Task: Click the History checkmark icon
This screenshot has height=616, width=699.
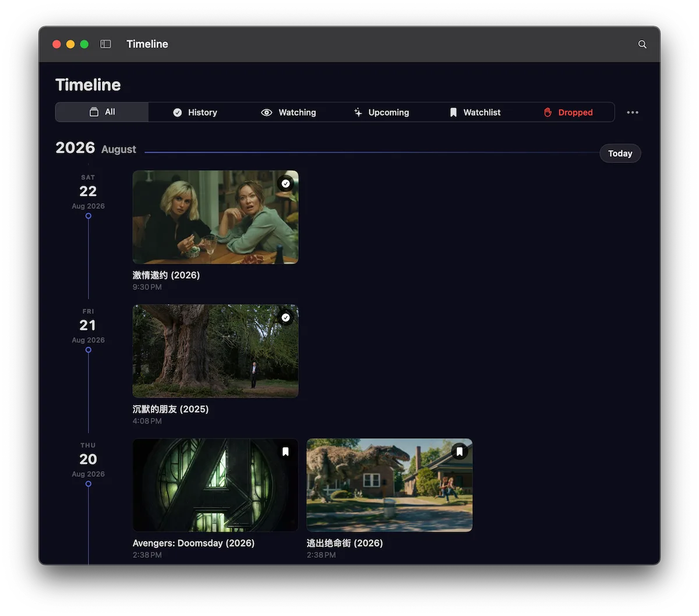Action: (178, 112)
